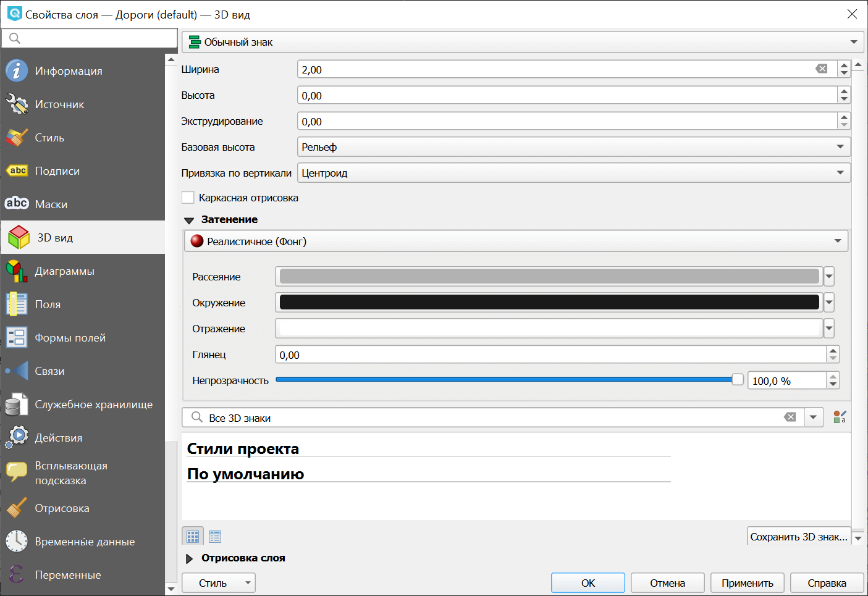The image size is (868, 596).
Task: Open the Базовая высота dropdown
Action: (573, 147)
